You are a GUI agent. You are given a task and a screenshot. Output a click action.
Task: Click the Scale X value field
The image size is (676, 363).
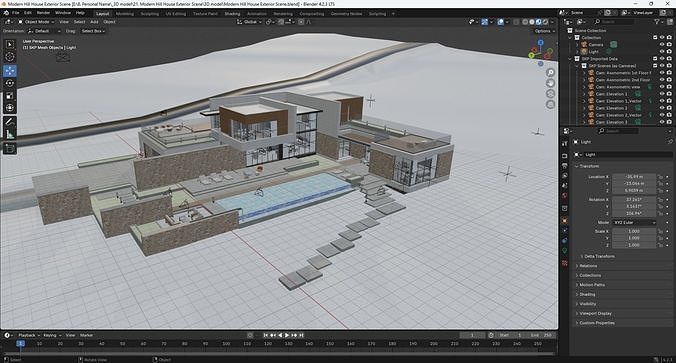[634, 231]
